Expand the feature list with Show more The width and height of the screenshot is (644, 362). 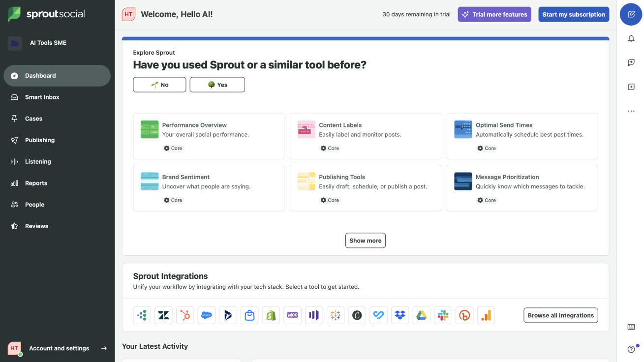[365, 241]
